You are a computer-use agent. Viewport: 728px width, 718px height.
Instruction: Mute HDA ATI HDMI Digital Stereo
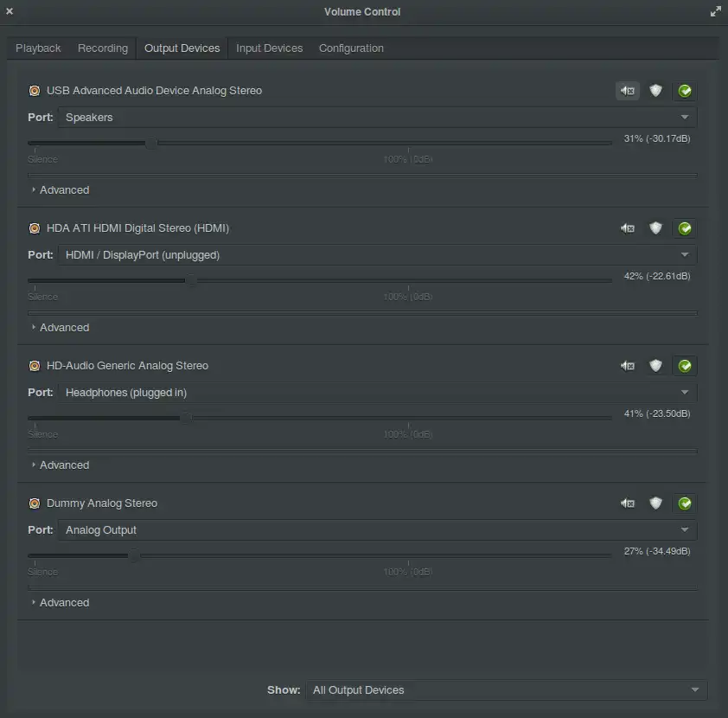click(x=628, y=228)
